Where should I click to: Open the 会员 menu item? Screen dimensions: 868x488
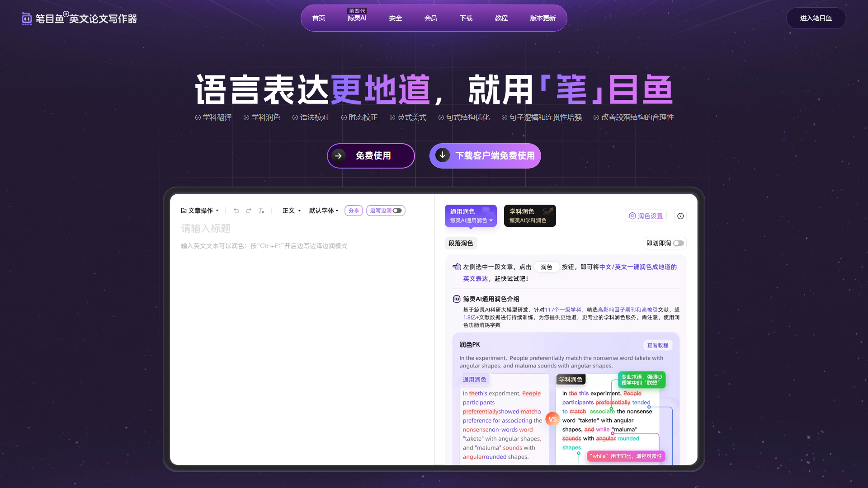[x=431, y=18]
